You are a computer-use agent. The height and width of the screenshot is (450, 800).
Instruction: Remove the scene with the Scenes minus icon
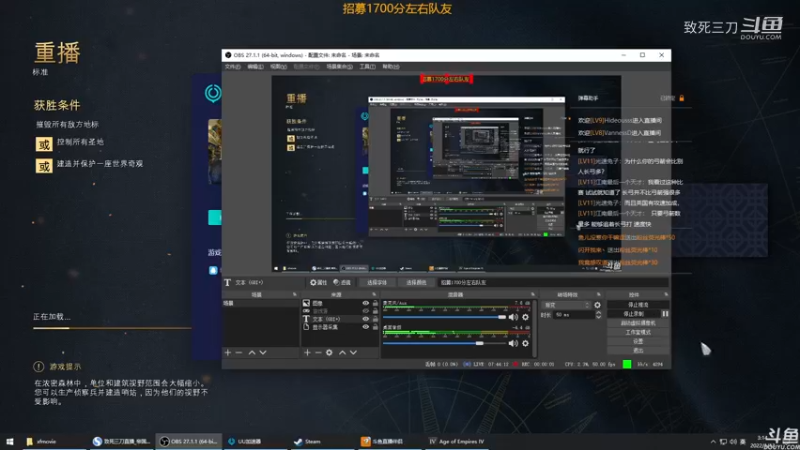pos(239,353)
